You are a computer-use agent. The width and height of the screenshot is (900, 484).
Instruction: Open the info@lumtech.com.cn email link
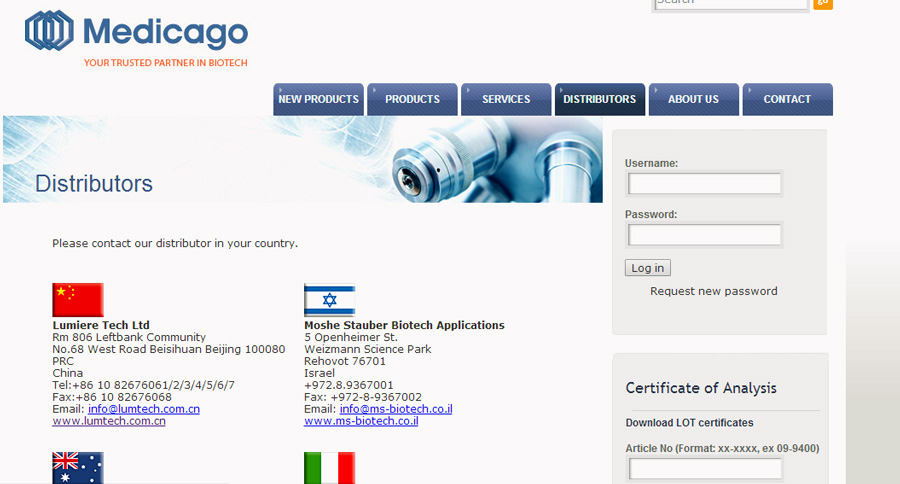click(144, 409)
